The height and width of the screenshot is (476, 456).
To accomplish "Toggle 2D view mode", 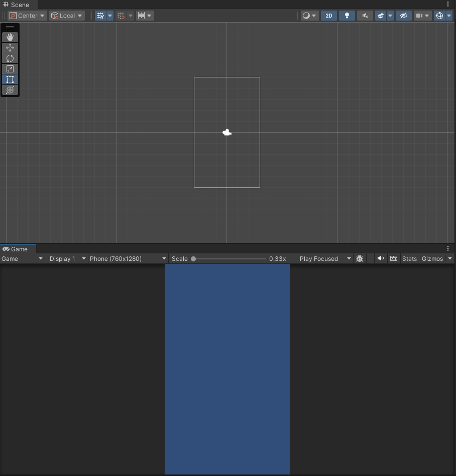I will coord(329,16).
